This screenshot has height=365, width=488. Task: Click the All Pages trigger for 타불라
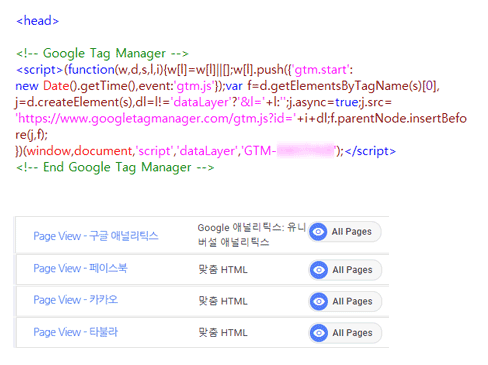(345, 332)
